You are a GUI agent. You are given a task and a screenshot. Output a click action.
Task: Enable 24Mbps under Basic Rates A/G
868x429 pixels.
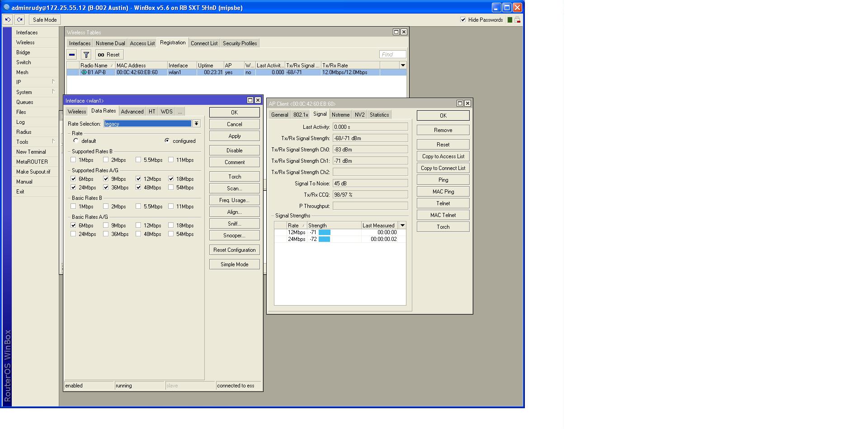coord(73,234)
